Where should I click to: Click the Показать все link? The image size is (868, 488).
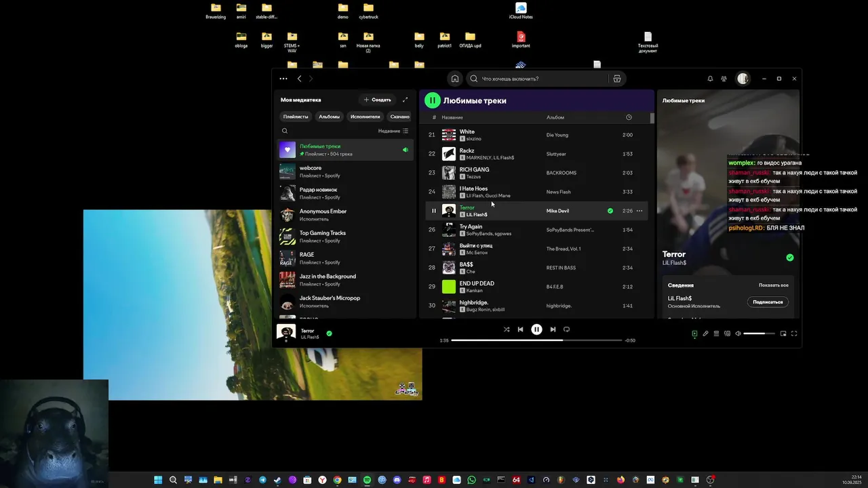click(x=773, y=285)
